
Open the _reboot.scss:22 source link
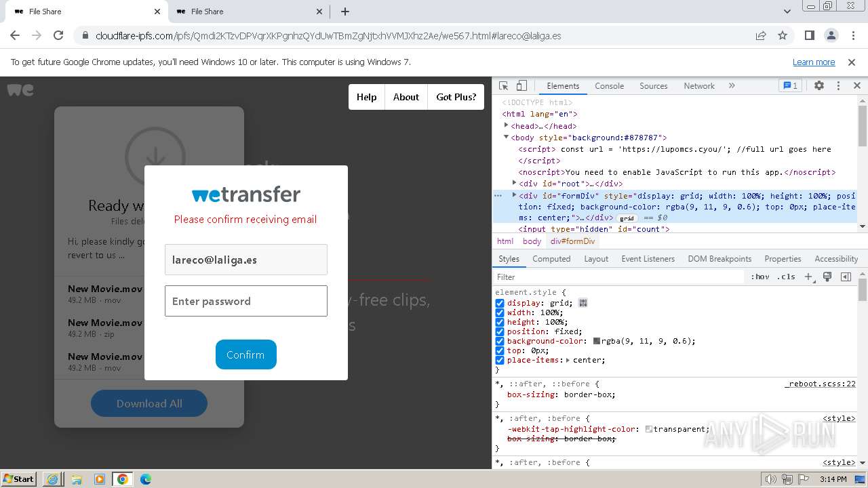820,384
